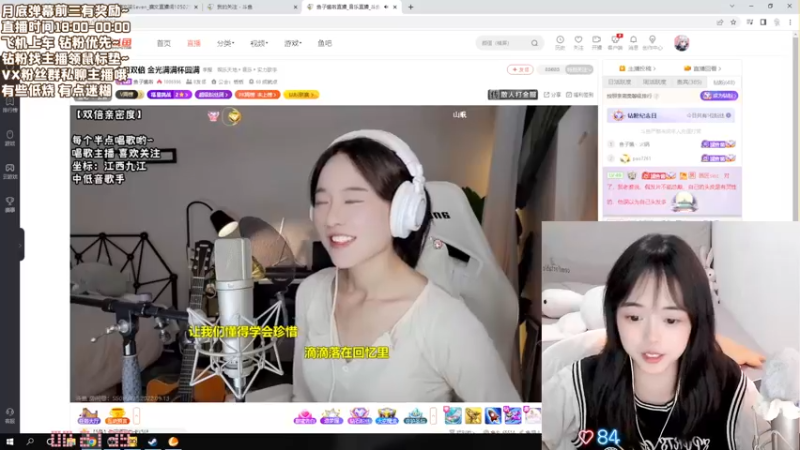800x450 pixels.
Task: Expand the collapsed left sidebar handle
Action: coord(20,245)
